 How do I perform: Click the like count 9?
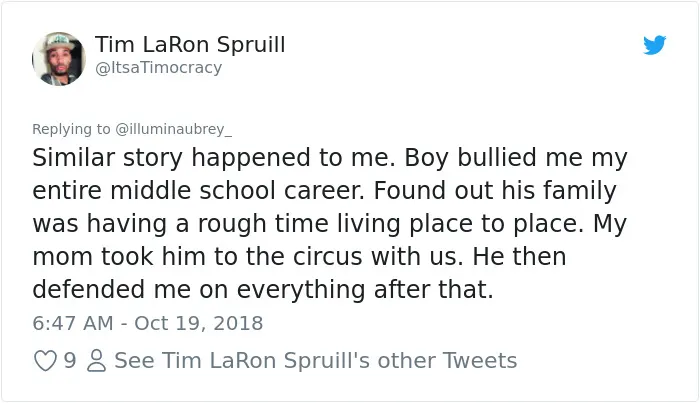click(70, 361)
